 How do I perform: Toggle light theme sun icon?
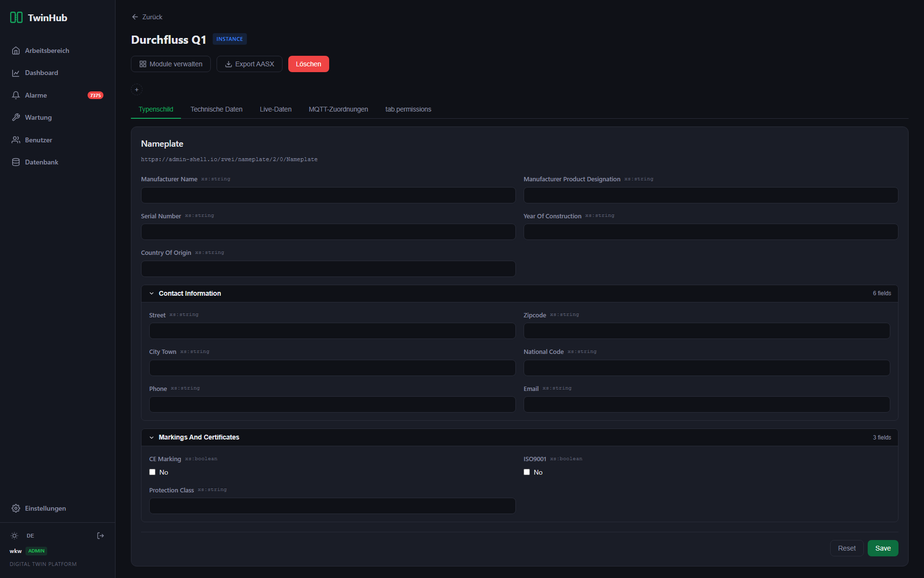click(x=14, y=536)
